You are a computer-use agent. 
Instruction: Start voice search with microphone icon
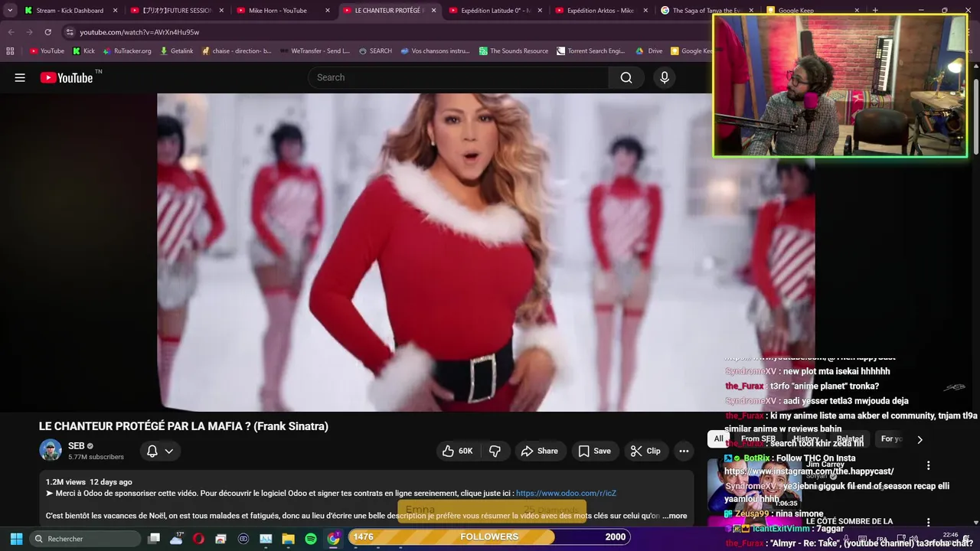pyautogui.click(x=665, y=77)
